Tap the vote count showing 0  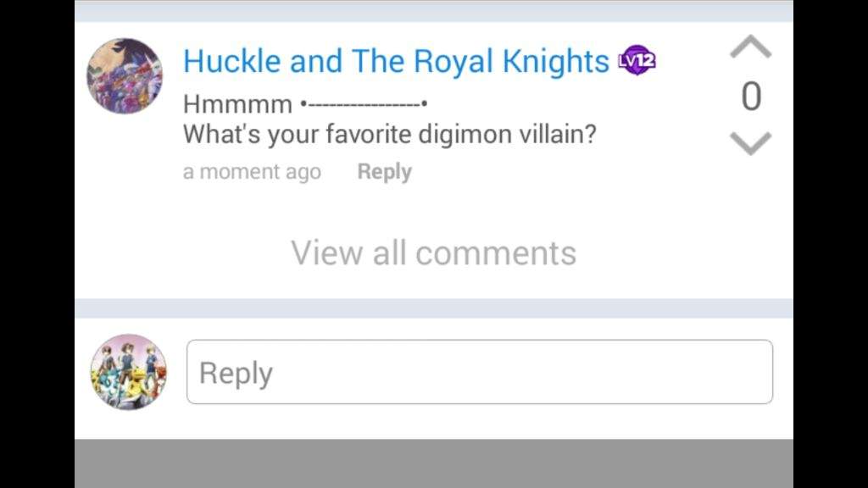751,97
